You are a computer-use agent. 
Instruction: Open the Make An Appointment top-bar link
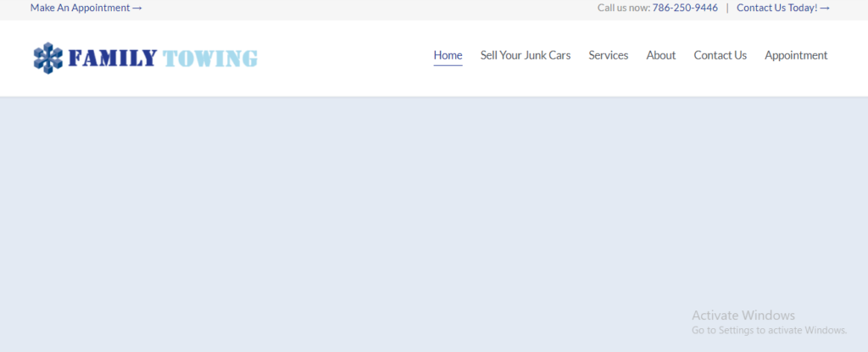(x=80, y=8)
